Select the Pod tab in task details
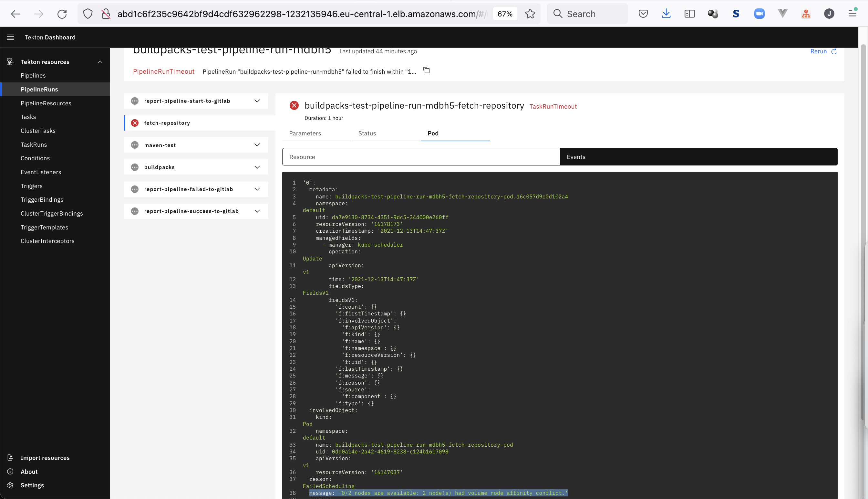Image resolution: width=868 pixels, height=499 pixels. click(x=433, y=133)
